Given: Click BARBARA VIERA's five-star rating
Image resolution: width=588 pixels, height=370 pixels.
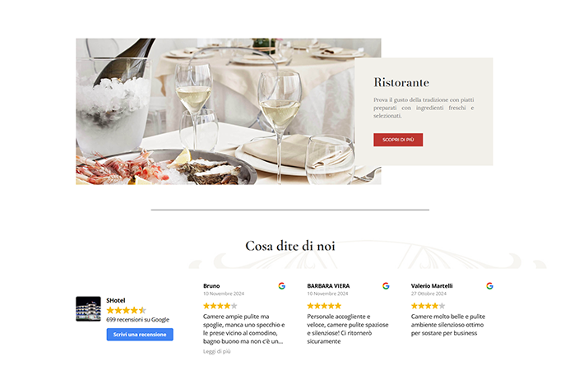Looking at the screenshot, I should 324,306.
